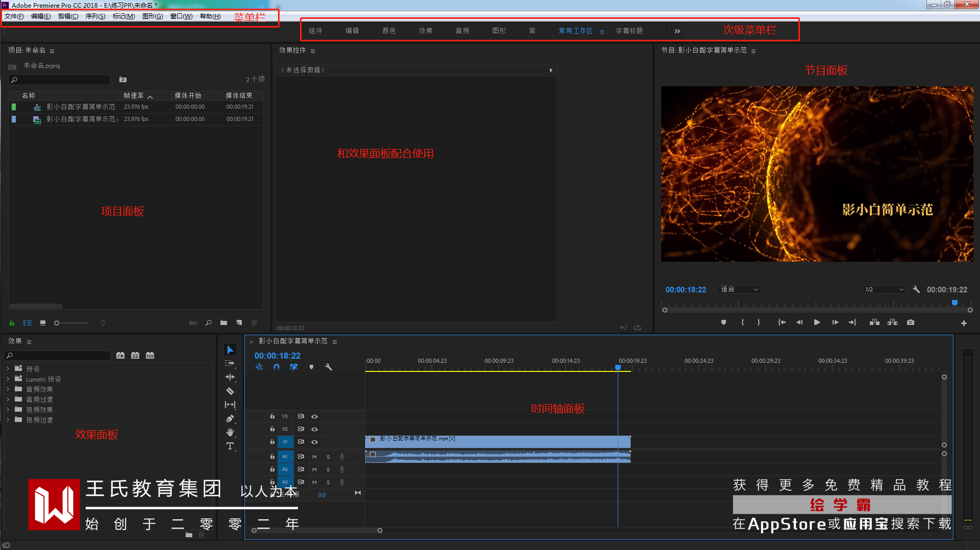
Task: Mute audio track A1
Action: point(314,457)
